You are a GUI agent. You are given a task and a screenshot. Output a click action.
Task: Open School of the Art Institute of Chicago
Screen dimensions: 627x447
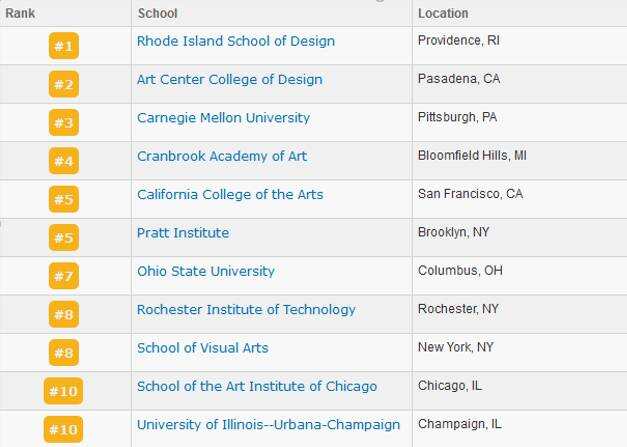coord(257,387)
